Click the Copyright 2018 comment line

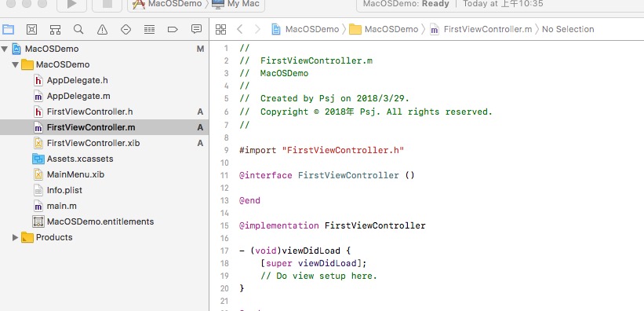pyautogui.click(x=366, y=112)
